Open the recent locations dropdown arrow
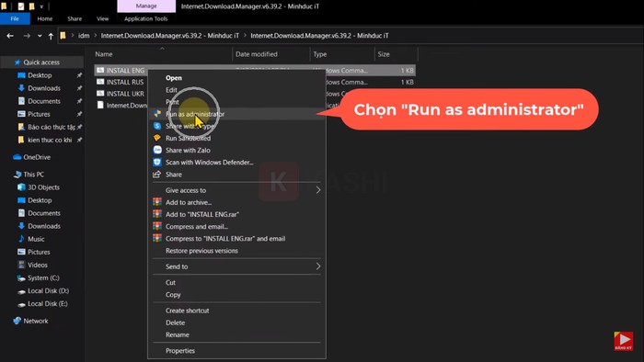 click(40, 36)
